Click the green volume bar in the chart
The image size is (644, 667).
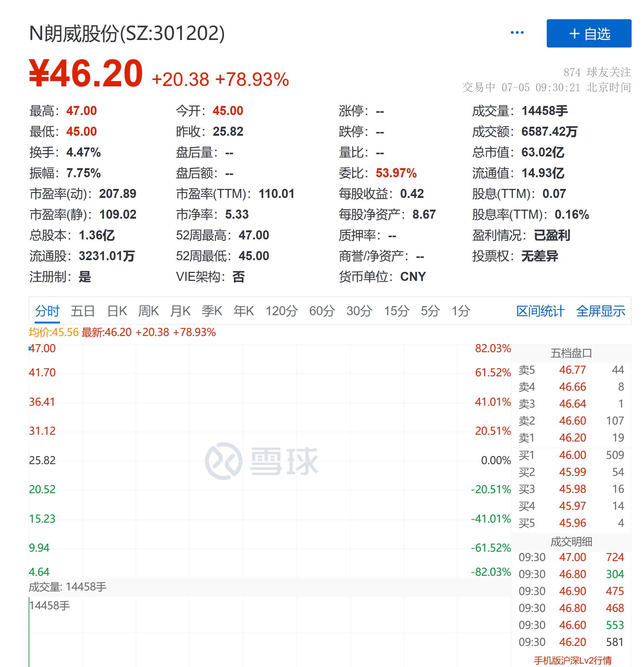[29, 632]
